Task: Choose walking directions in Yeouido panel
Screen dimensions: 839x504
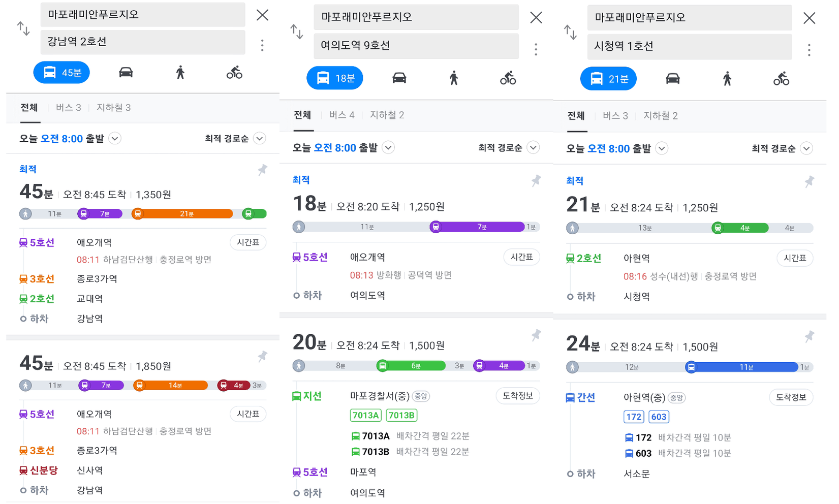Action: pyautogui.click(x=454, y=78)
